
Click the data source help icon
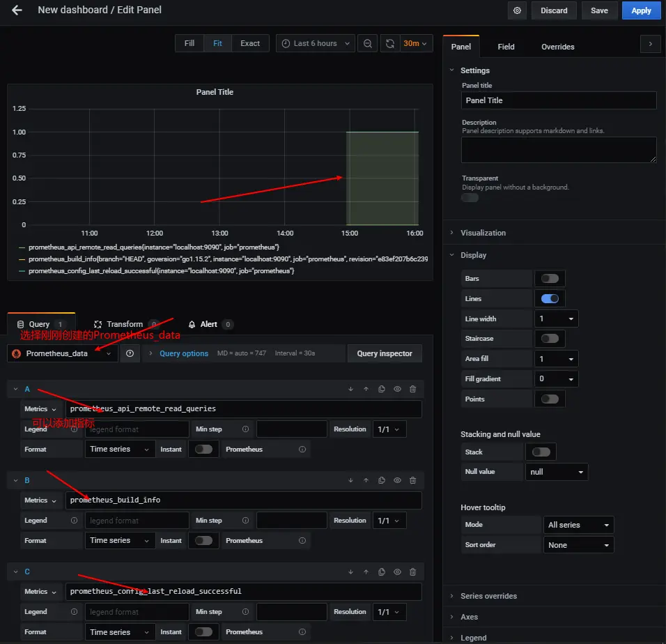tap(130, 353)
